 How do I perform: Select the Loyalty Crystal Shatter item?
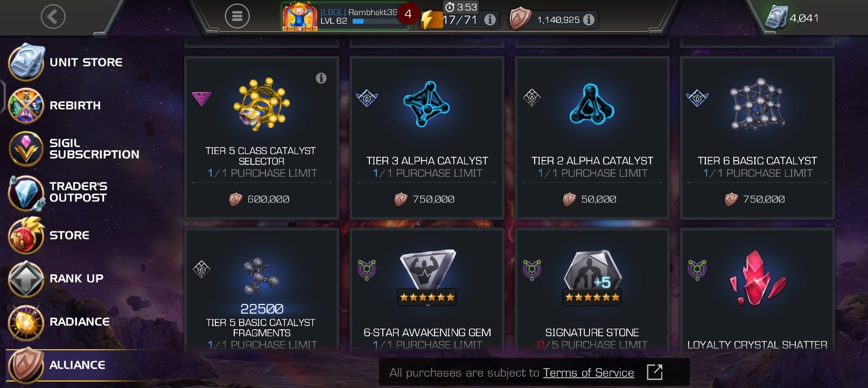tap(758, 291)
